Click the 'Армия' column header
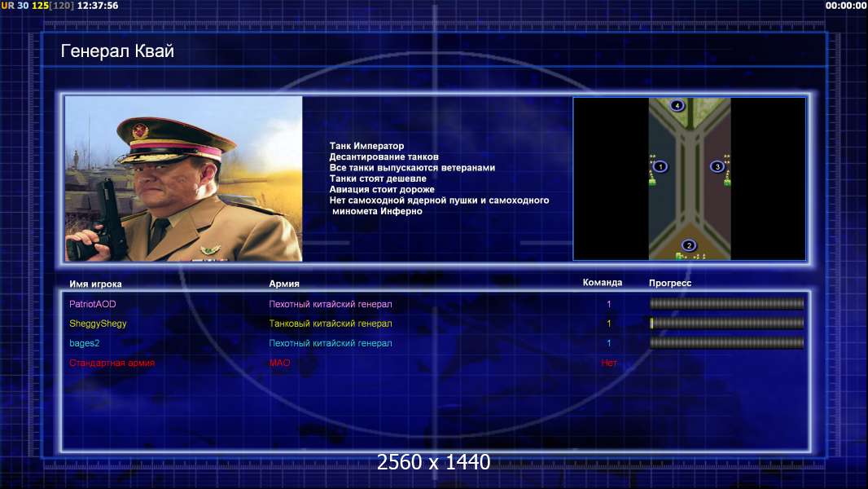This screenshot has height=489, width=868. click(284, 284)
